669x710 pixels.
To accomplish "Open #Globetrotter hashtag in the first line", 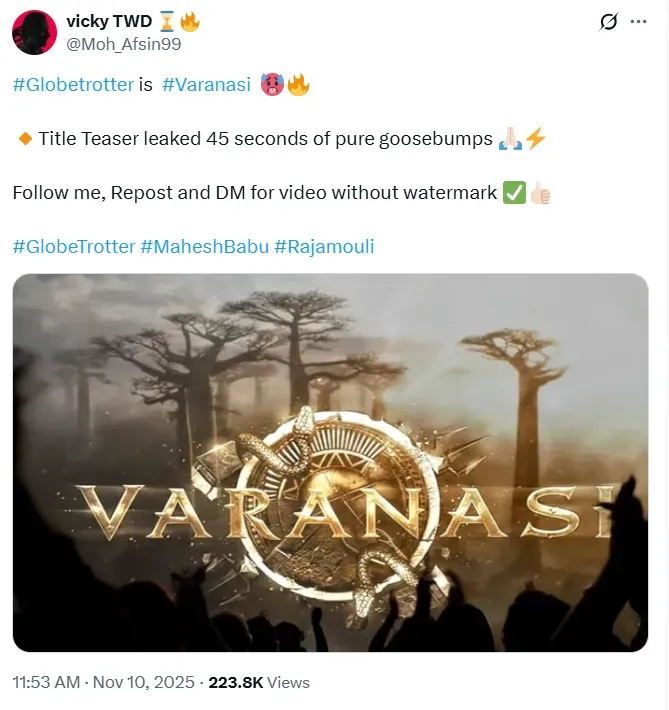I will (73, 85).
